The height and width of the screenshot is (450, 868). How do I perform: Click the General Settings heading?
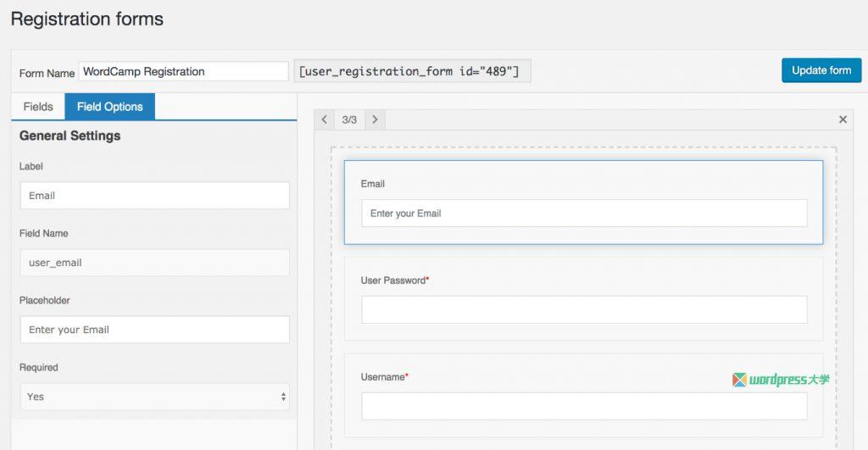click(x=70, y=136)
